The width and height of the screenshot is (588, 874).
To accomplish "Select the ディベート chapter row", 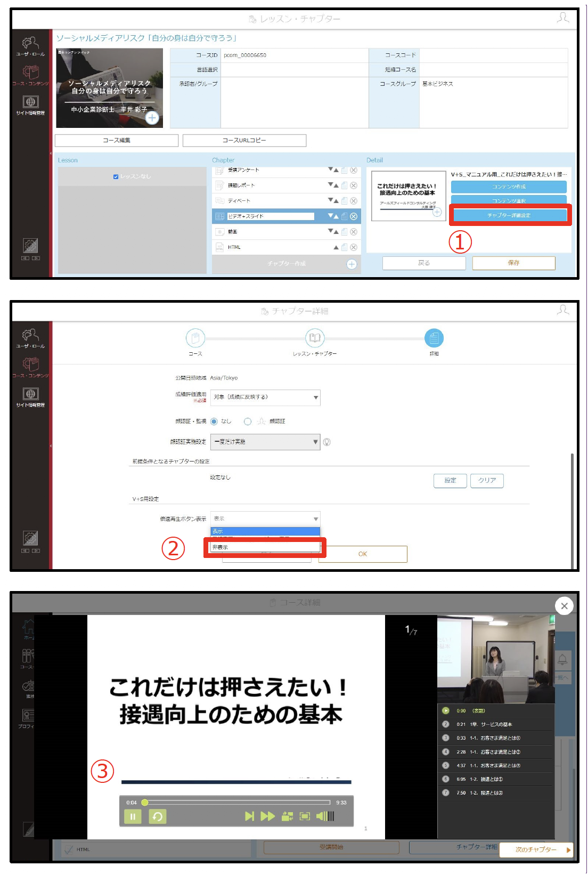I will (287, 201).
